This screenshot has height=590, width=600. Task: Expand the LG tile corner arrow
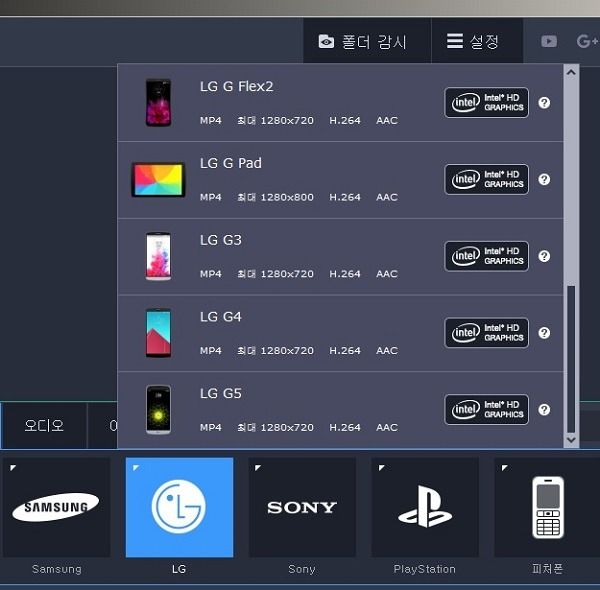point(135,468)
